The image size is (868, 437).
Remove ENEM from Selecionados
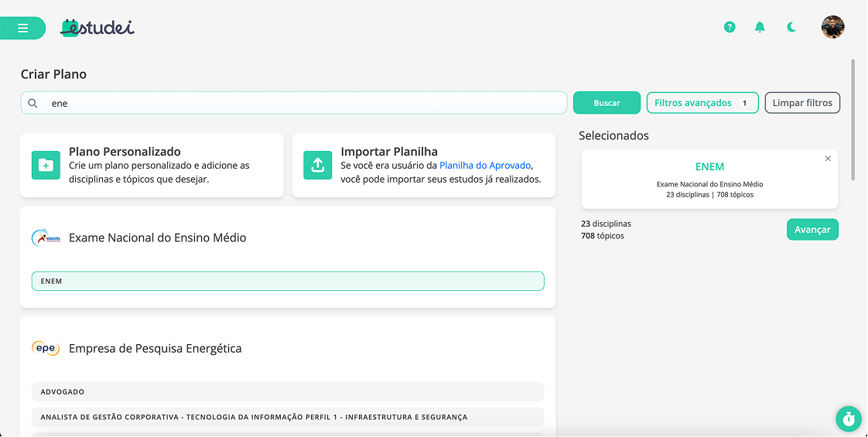[x=828, y=159]
